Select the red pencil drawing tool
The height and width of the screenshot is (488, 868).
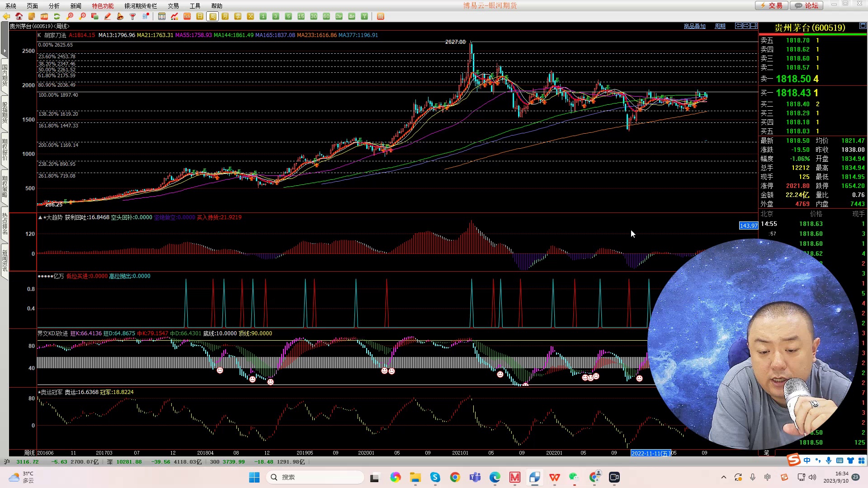click(108, 16)
